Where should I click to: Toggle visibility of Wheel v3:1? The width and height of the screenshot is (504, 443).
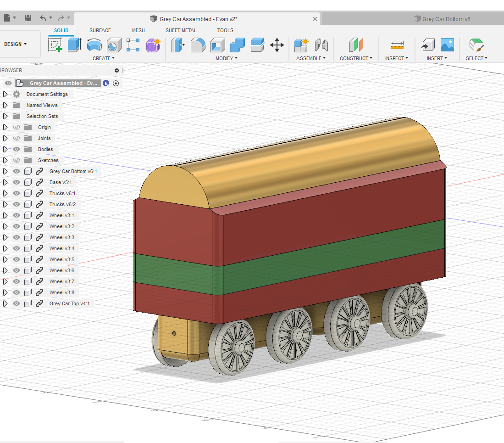coord(17,215)
